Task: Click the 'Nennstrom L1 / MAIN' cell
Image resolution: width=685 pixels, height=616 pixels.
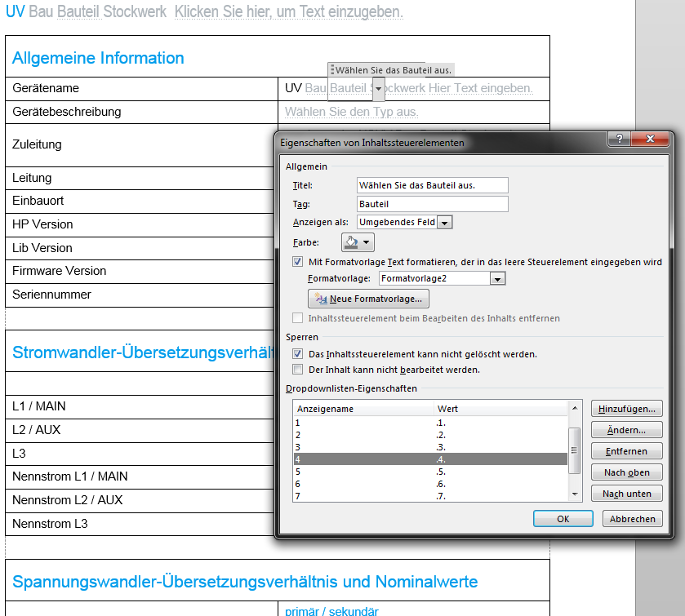Action: (141, 476)
